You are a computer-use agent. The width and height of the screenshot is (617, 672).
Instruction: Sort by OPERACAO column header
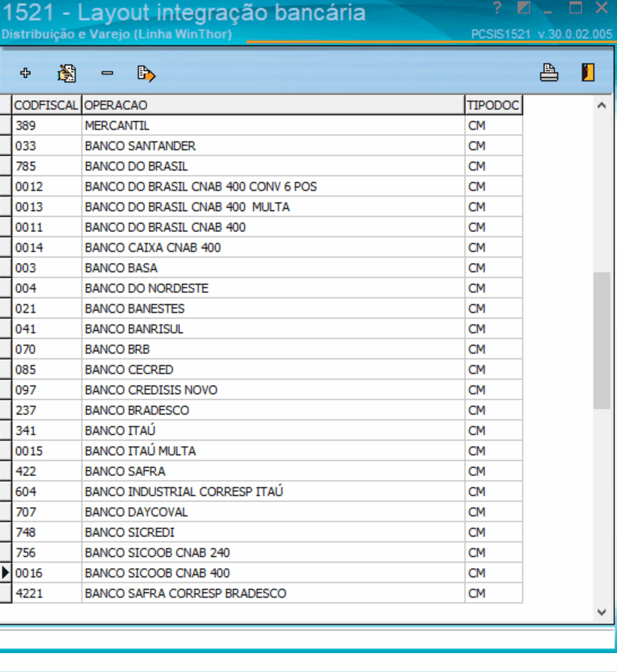(273, 105)
